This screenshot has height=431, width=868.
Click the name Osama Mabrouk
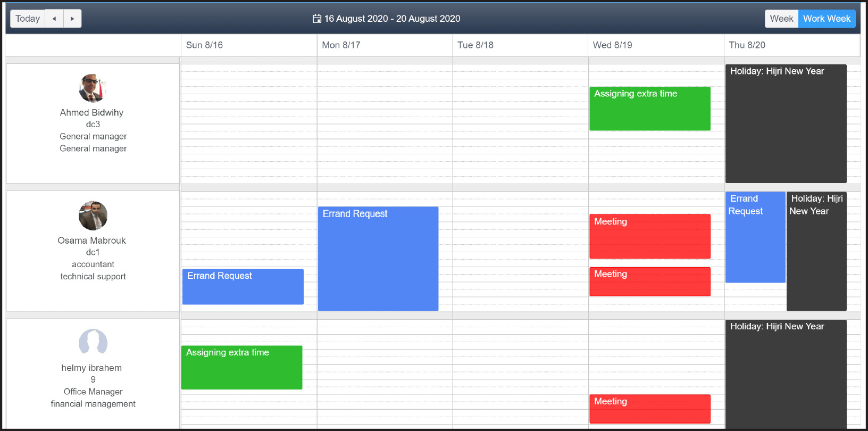91,240
